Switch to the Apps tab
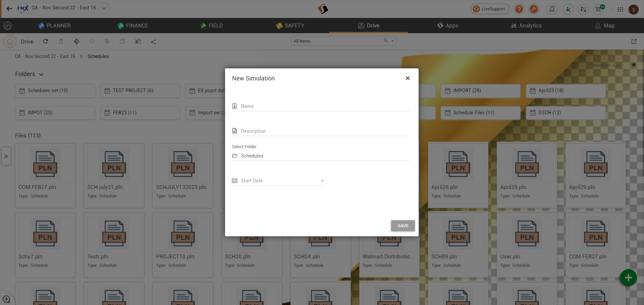 [x=447, y=25]
